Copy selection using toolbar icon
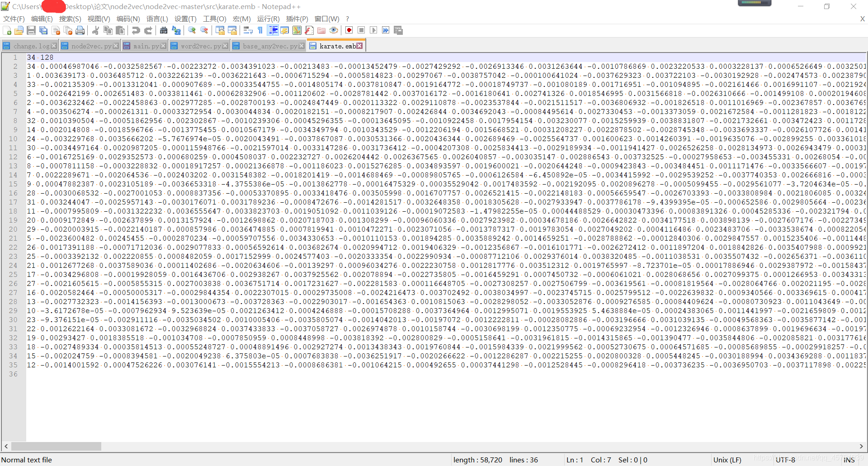Image resolution: width=868 pixels, height=466 pixels. [x=108, y=30]
